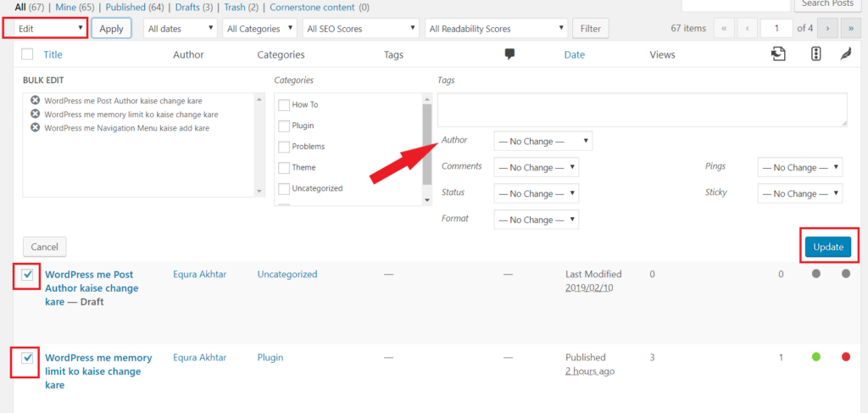
Task: Open the Comments 'No Change' dropdown
Action: [x=537, y=167]
